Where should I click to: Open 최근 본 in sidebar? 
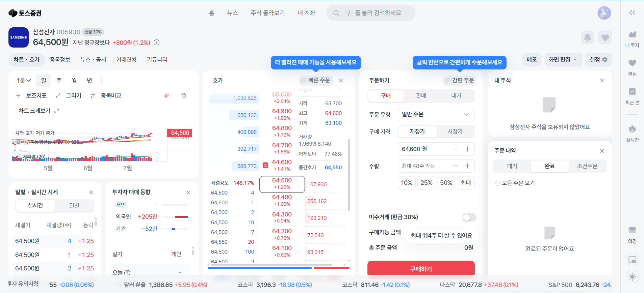(x=632, y=96)
